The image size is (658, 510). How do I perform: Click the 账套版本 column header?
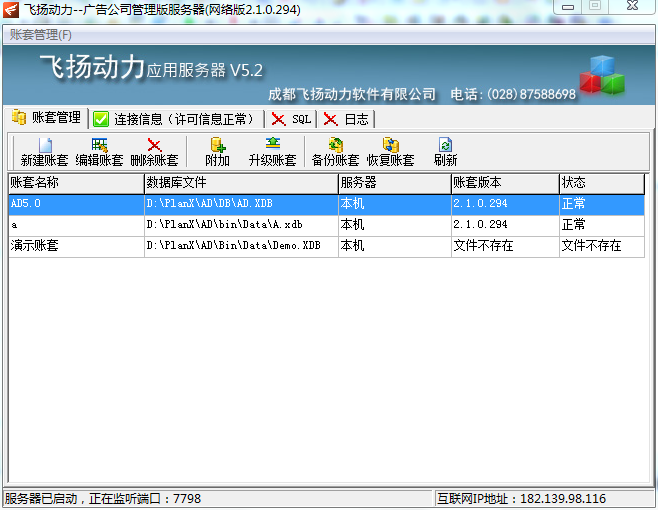pyautogui.click(x=504, y=183)
